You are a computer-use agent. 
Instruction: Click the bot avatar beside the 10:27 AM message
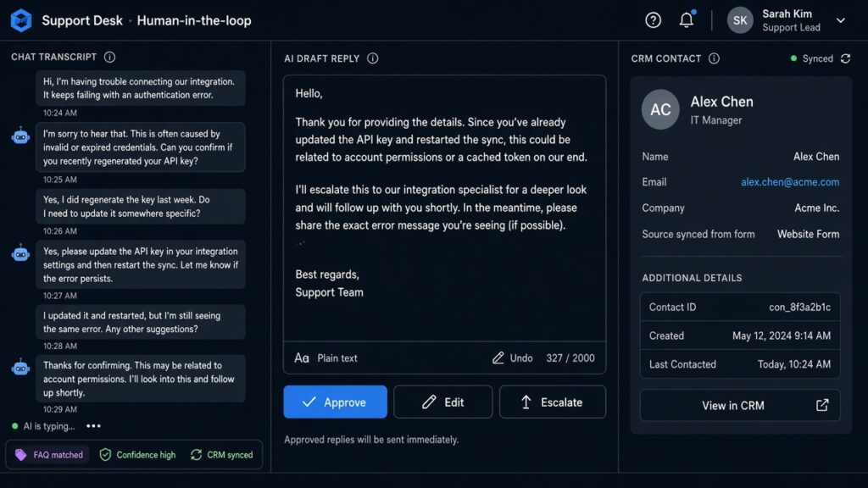[x=20, y=253]
